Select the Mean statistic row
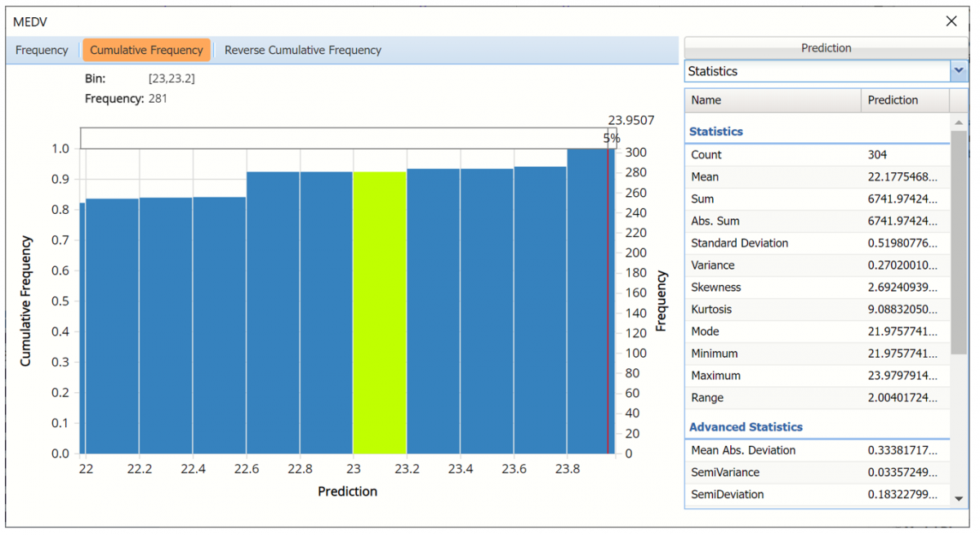Viewport: 980px width, 535px height. pos(817,177)
